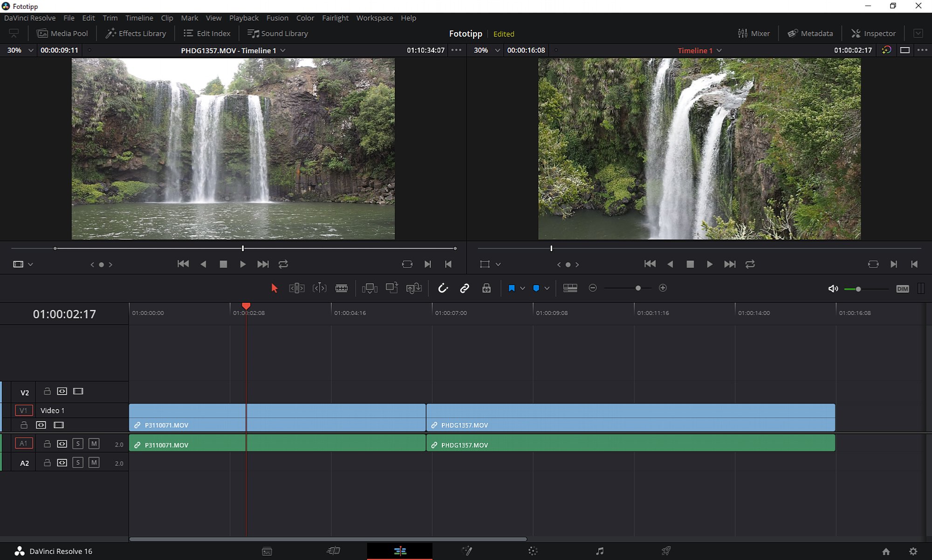Viewport: 932px width, 560px height.
Task: Open the Fusion menu
Action: pyautogui.click(x=277, y=18)
